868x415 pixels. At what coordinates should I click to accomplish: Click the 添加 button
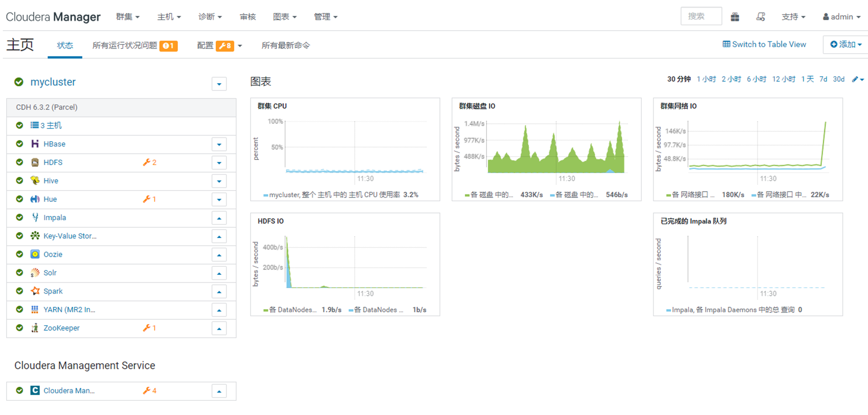pos(845,44)
